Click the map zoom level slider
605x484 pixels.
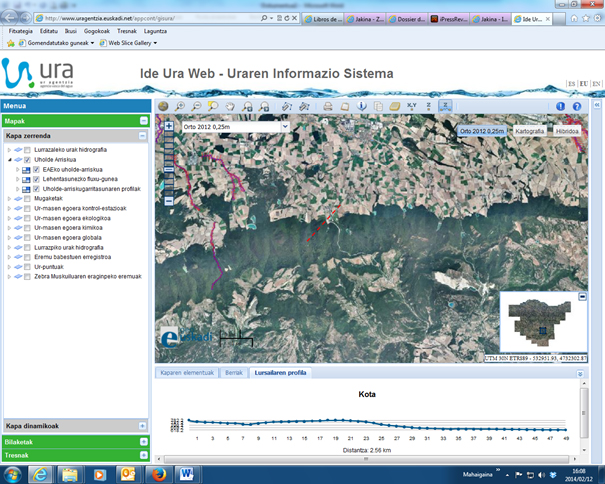(169, 160)
